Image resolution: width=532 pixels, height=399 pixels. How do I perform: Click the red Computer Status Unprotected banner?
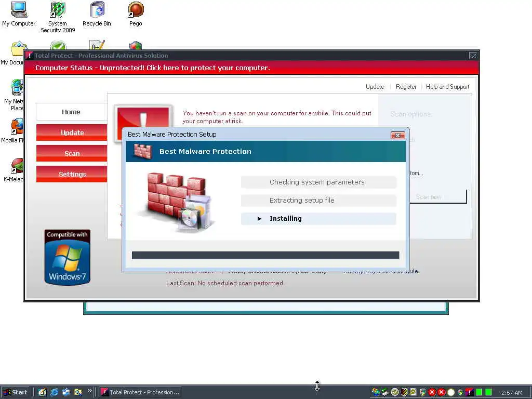[x=251, y=68]
